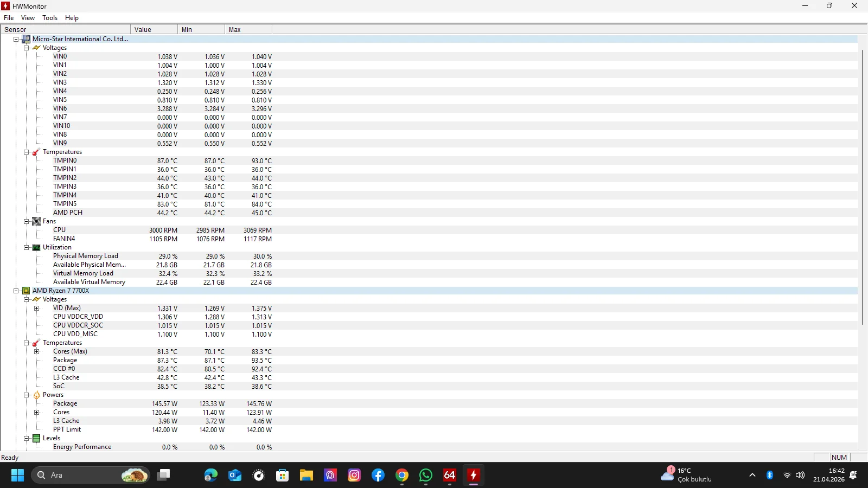Click the motherboard icon beside Micro-Star International
This screenshot has height=488, width=868.
click(26, 39)
